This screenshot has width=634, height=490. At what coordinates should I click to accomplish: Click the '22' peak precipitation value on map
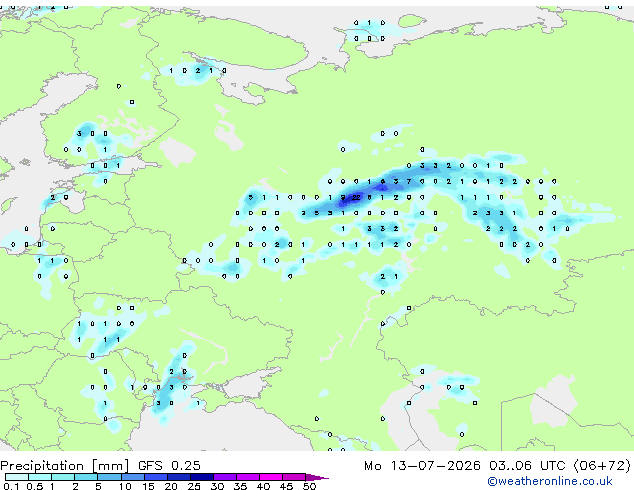click(356, 197)
